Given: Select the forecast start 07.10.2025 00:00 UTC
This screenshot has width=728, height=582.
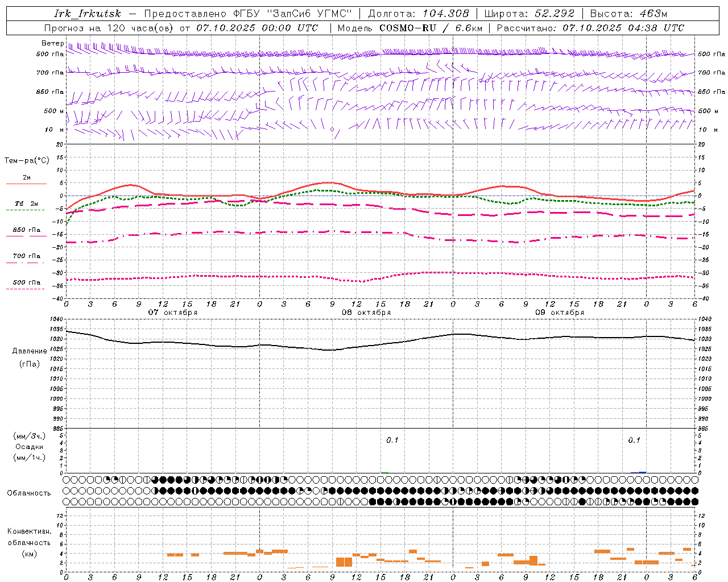Looking at the screenshot, I should click(257, 28).
